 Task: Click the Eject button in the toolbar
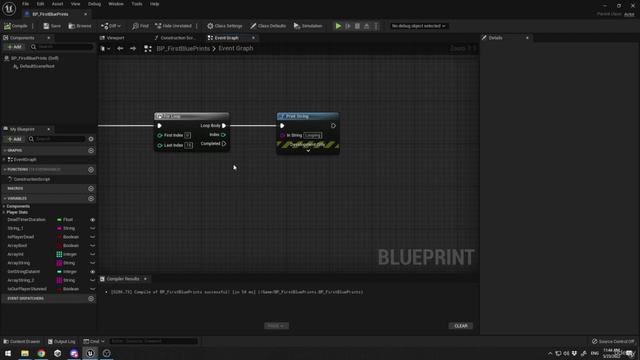367,26
